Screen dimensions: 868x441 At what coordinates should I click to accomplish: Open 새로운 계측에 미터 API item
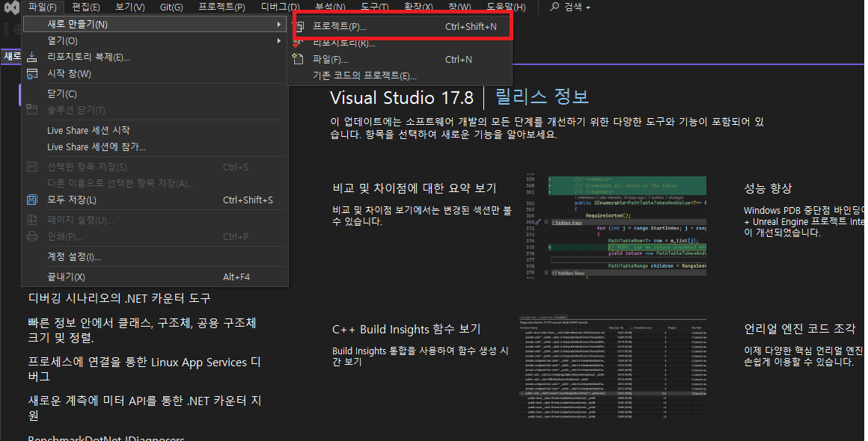pos(144,408)
